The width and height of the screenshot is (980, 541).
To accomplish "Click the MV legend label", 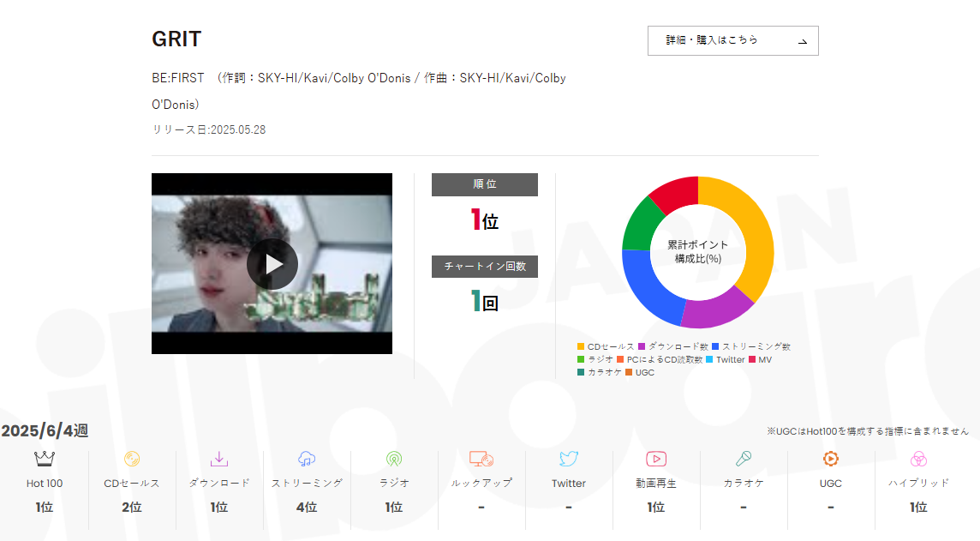I will pos(765,359).
